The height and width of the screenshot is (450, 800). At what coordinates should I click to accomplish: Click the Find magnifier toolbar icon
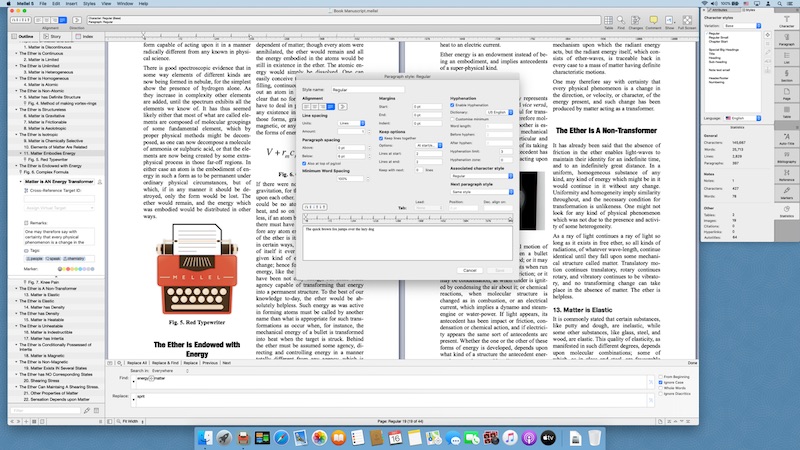point(621,20)
